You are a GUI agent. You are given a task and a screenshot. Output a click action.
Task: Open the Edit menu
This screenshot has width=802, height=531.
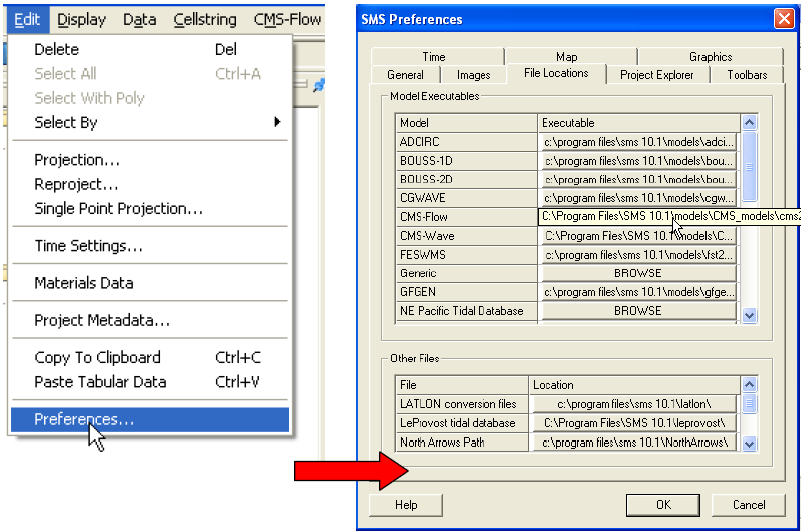[x=27, y=19]
